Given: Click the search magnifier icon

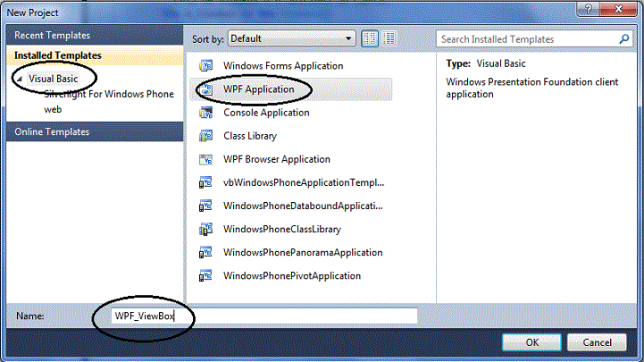Looking at the screenshot, I should tap(623, 39).
